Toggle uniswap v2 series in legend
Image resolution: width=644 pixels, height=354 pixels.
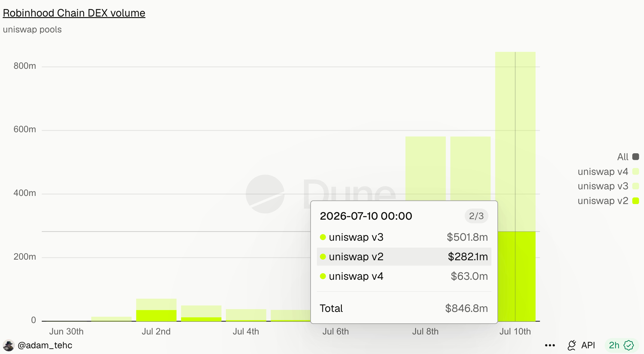(608, 201)
